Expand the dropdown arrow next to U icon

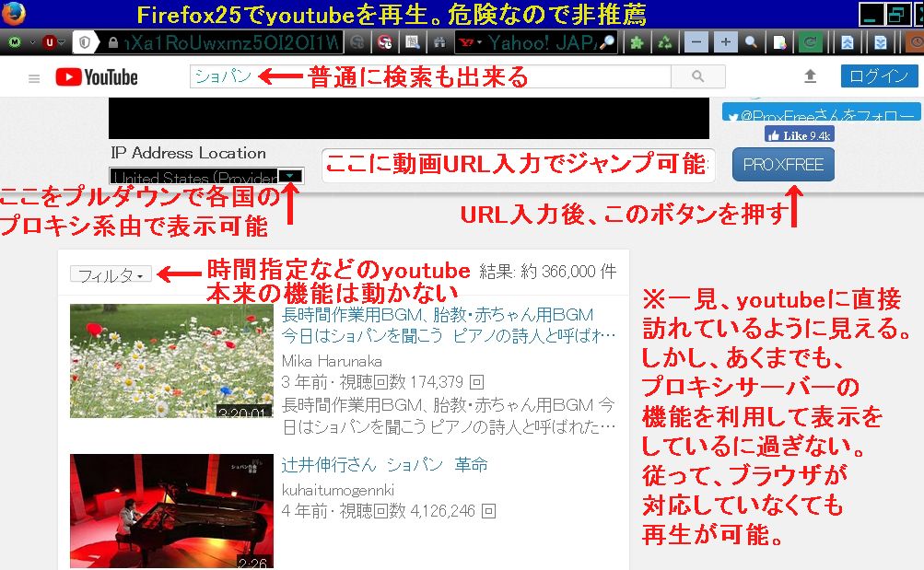tap(62, 42)
